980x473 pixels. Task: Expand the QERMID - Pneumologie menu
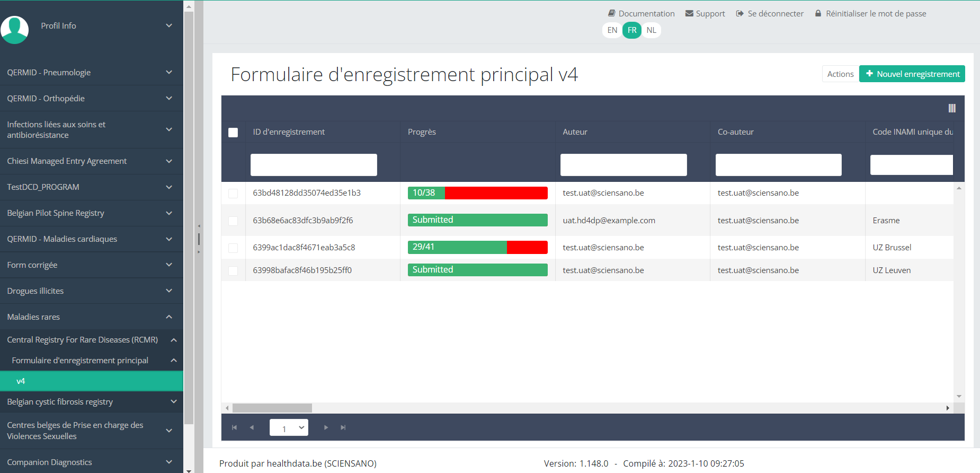[x=91, y=73]
